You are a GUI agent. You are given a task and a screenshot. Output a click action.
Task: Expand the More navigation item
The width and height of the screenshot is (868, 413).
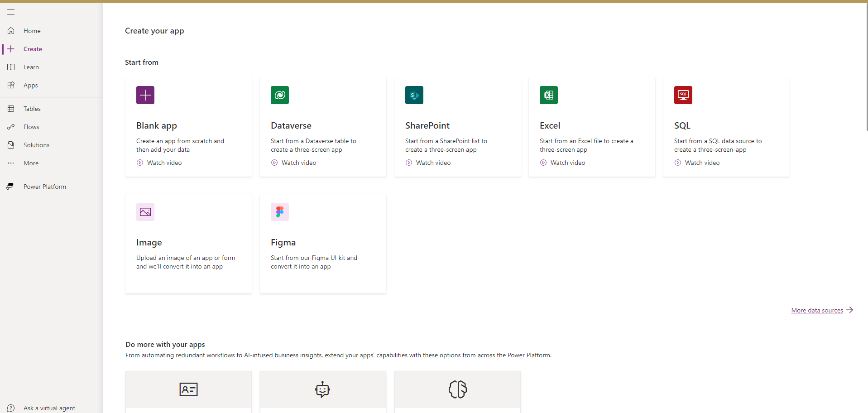click(x=31, y=163)
